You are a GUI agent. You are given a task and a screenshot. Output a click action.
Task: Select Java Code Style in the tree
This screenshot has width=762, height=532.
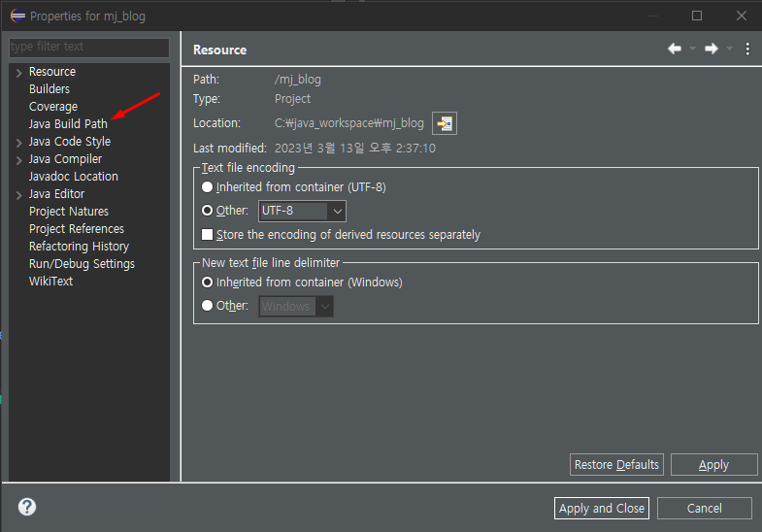point(70,142)
